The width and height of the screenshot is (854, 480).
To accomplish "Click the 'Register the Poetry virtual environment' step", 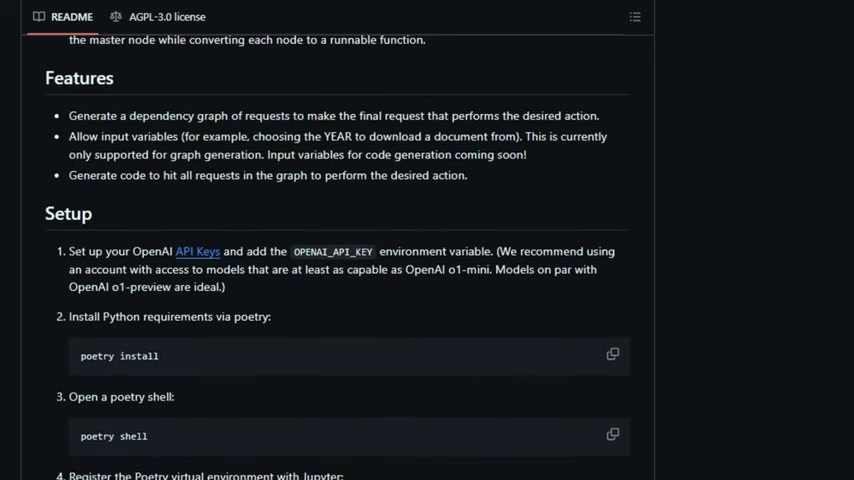I will 206,475.
